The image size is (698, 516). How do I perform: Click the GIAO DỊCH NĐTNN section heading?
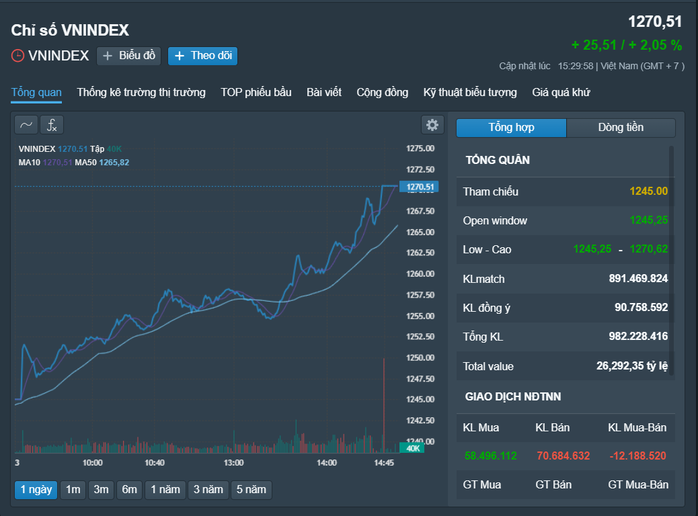513,397
